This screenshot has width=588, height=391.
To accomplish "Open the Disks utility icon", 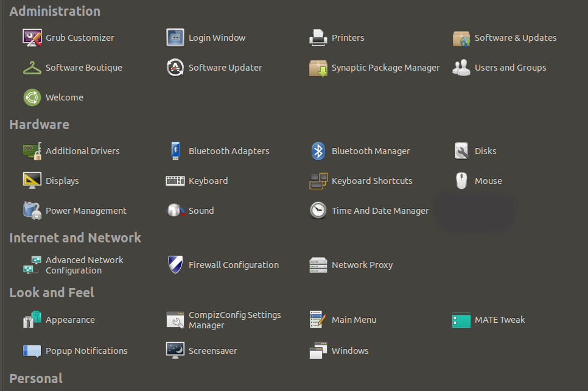I will pos(461,151).
